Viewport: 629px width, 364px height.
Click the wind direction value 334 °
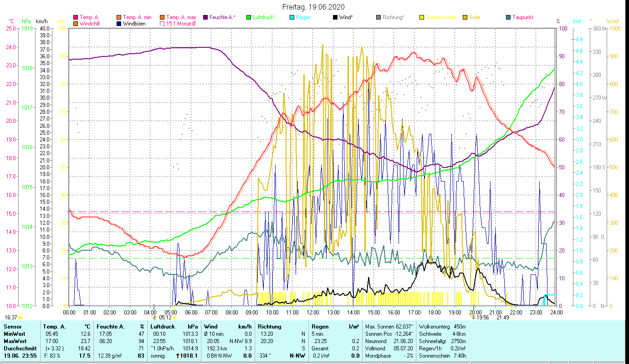point(265,356)
